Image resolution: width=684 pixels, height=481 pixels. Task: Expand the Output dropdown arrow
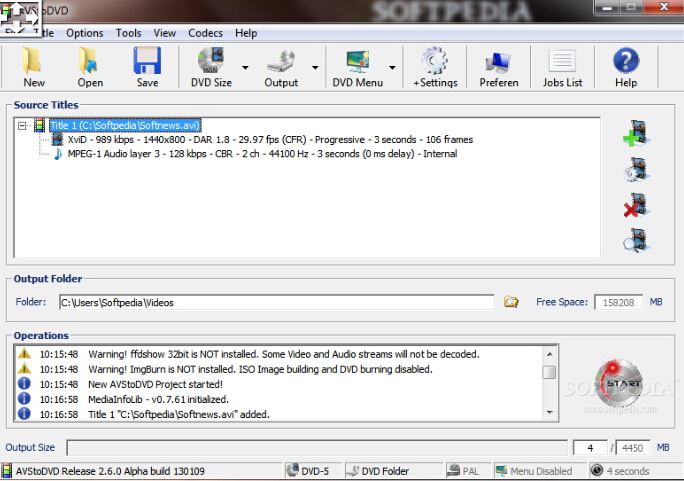[315, 68]
